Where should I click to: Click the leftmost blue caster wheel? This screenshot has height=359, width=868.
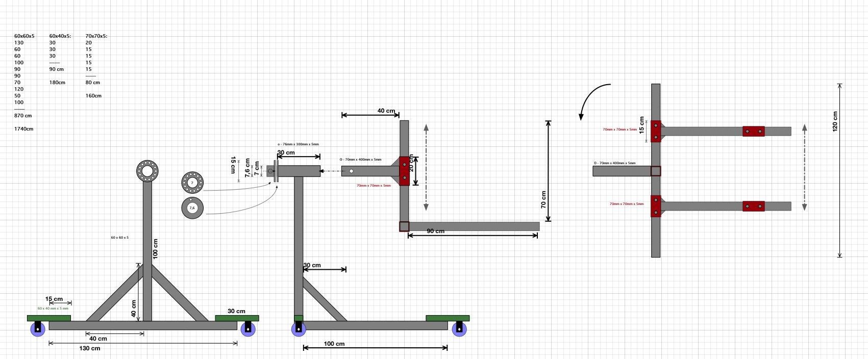click(x=37, y=329)
